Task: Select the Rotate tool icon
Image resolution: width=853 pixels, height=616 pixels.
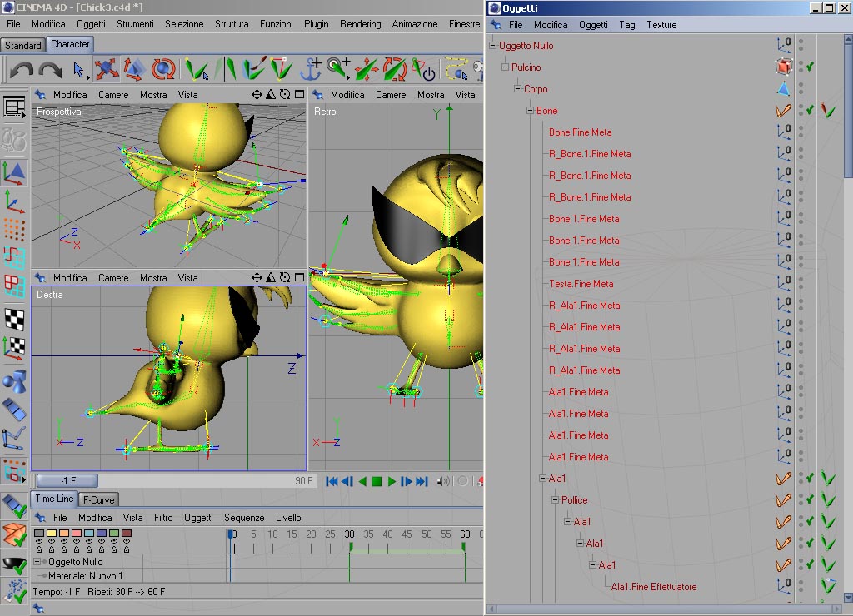Action: [162, 69]
